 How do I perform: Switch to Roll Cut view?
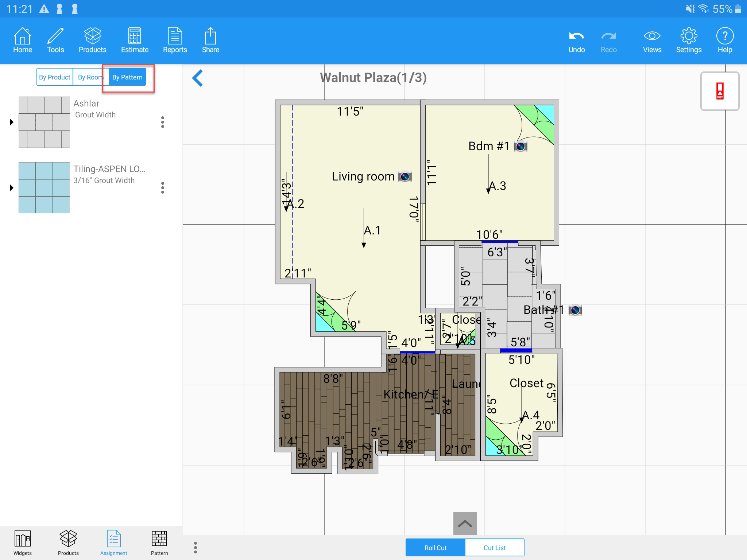point(436,548)
